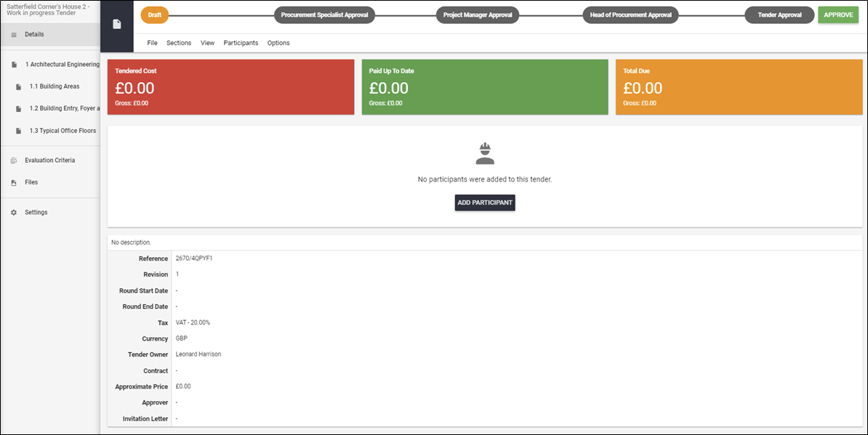Open the Options menu
868x435 pixels.
coord(278,43)
